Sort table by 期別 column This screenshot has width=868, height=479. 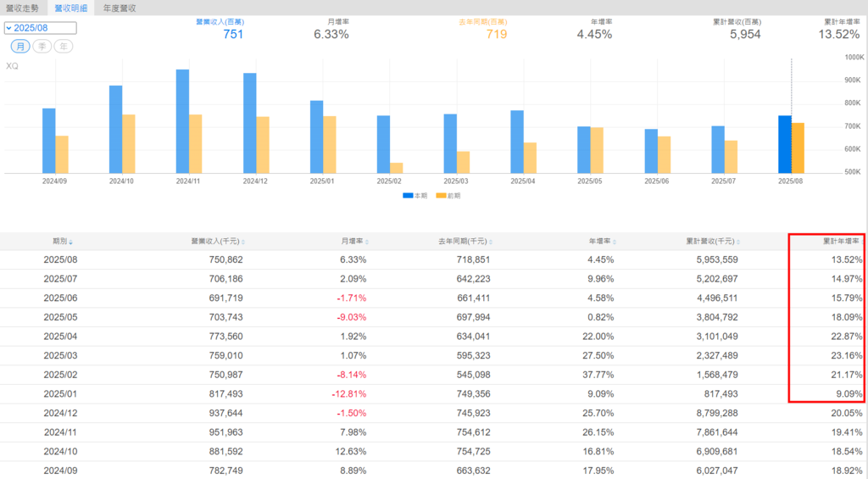[63, 242]
